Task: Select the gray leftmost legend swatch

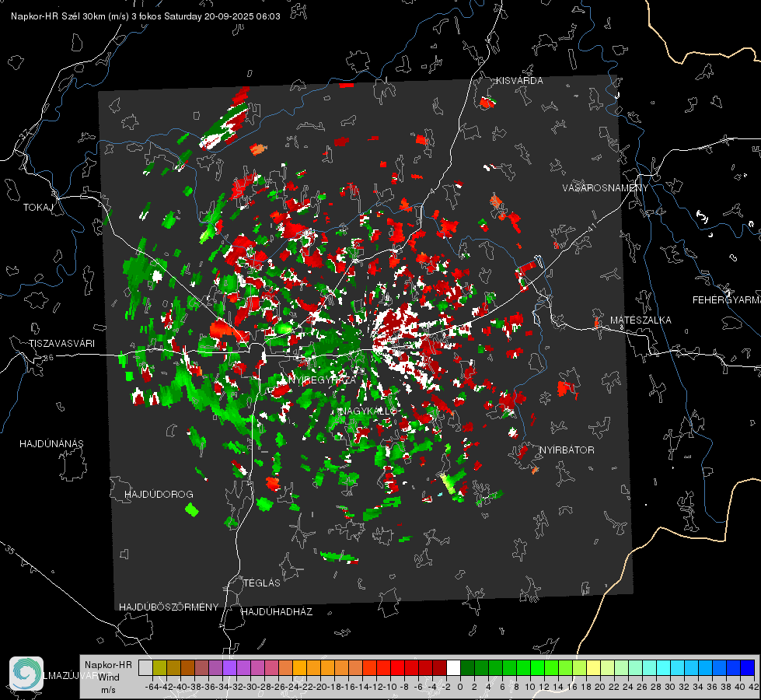Action: point(145,667)
